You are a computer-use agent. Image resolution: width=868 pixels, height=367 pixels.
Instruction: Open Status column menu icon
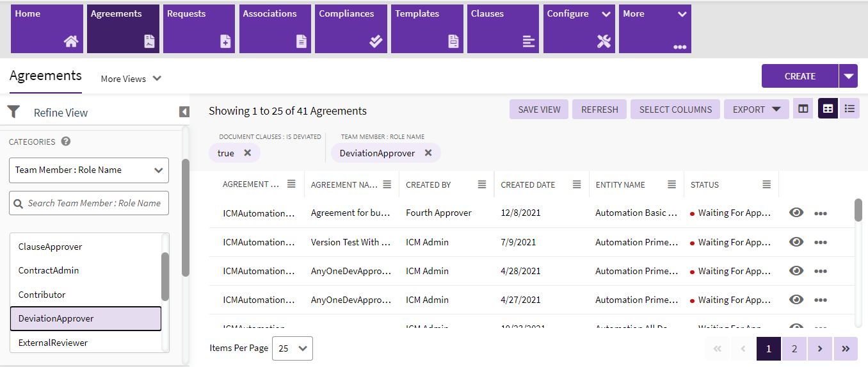click(x=766, y=184)
